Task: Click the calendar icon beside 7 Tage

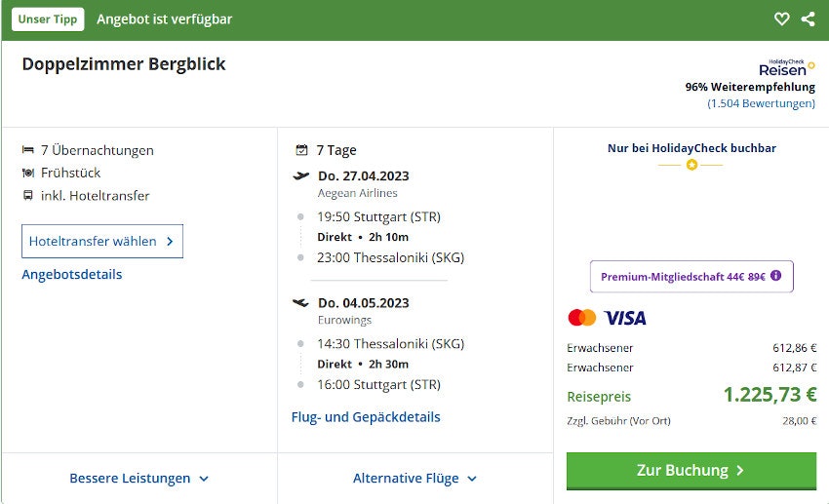Action: point(301,150)
